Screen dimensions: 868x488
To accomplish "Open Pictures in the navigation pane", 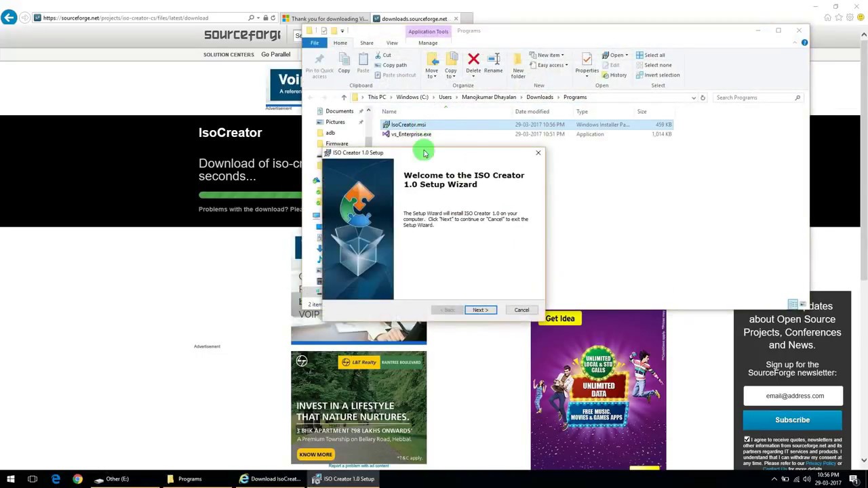I will [x=335, y=122].
